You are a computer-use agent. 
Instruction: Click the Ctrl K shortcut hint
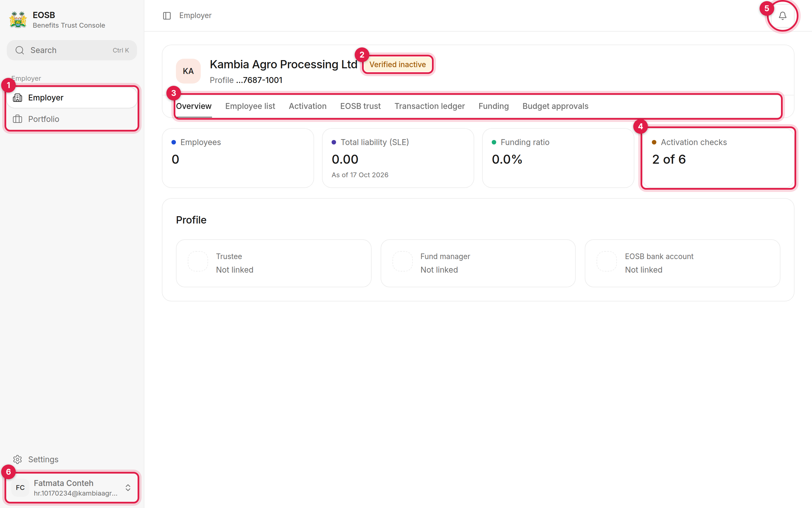(121, 51)
